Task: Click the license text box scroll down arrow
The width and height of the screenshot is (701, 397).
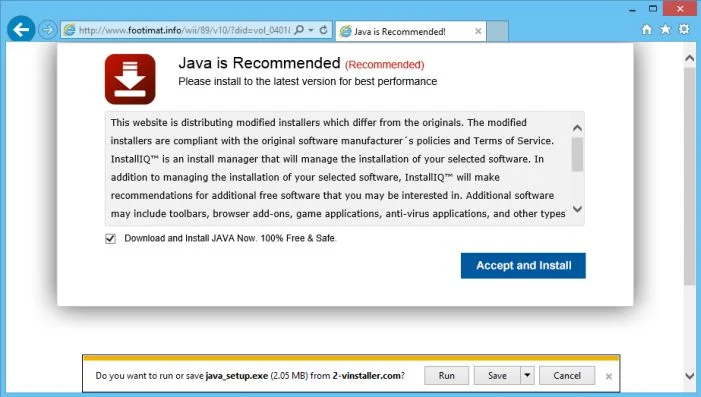Action: 577,209
